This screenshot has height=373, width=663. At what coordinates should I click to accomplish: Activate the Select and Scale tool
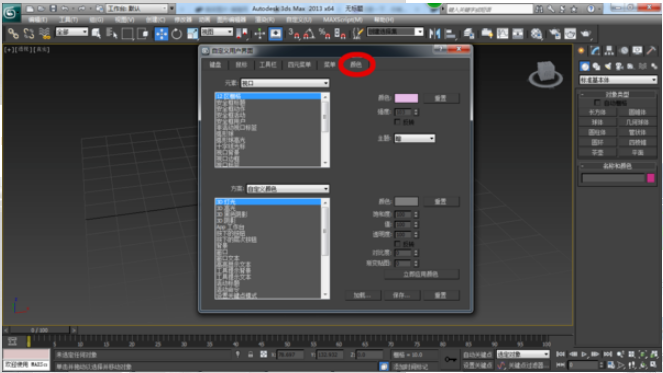coord(192,34)
